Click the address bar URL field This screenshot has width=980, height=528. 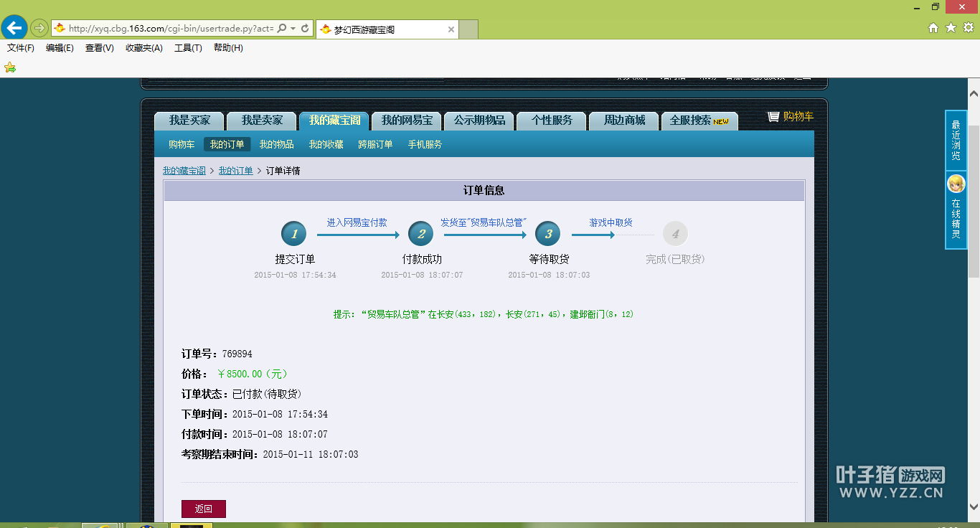[170, 28]
